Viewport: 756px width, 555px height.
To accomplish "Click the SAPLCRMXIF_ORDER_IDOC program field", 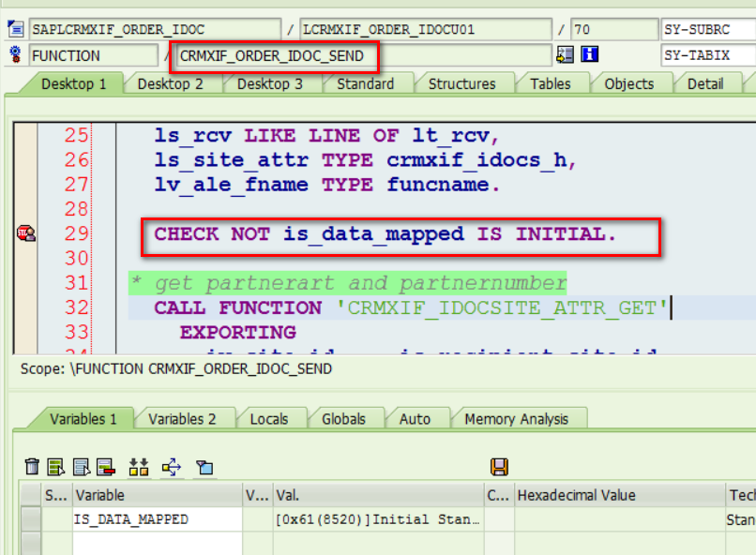I will click(x=155, y=29).
